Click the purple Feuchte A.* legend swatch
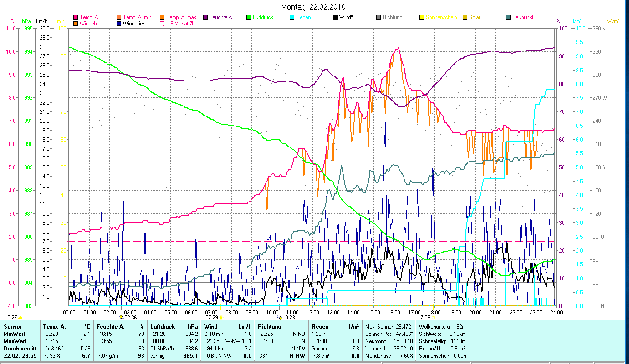Image resolution: width=629 pixels, height=364 pixels. 205,17
